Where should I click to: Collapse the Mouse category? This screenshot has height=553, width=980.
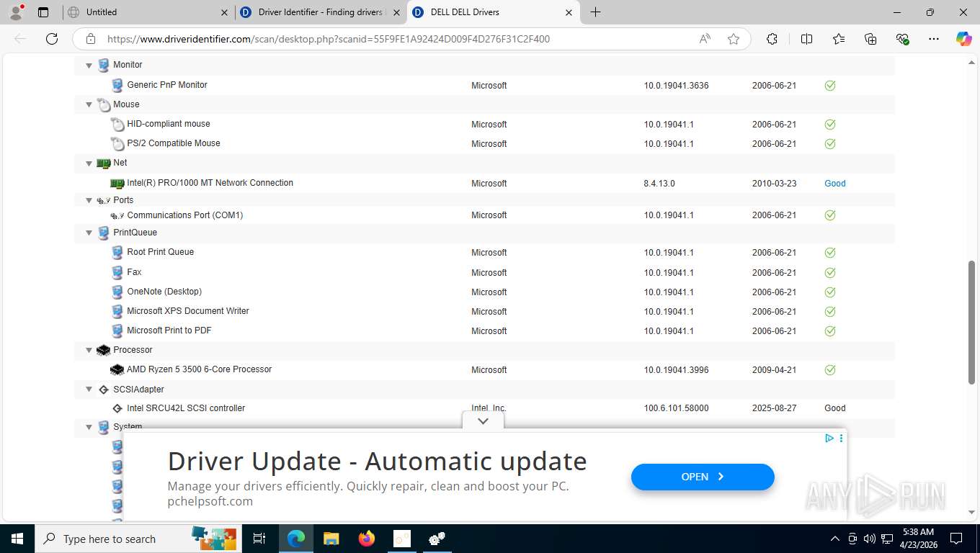pyautogui.click(x=89, y=104)
